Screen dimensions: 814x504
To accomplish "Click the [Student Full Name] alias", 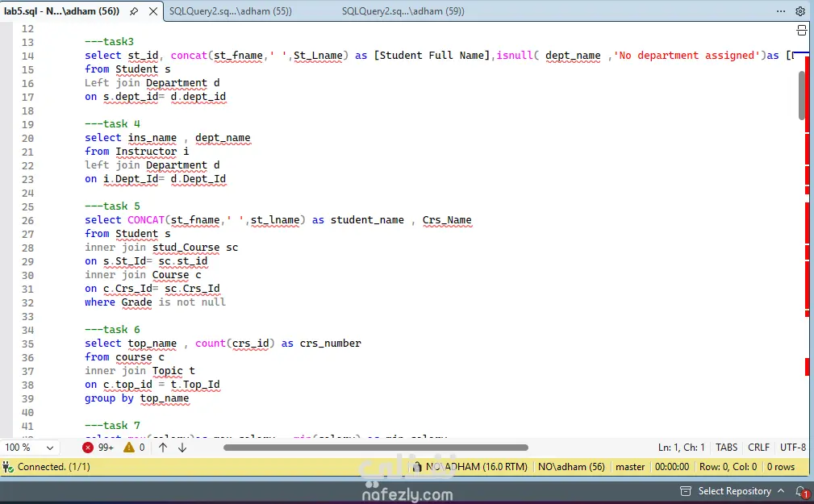I will [x=432, y=56].
